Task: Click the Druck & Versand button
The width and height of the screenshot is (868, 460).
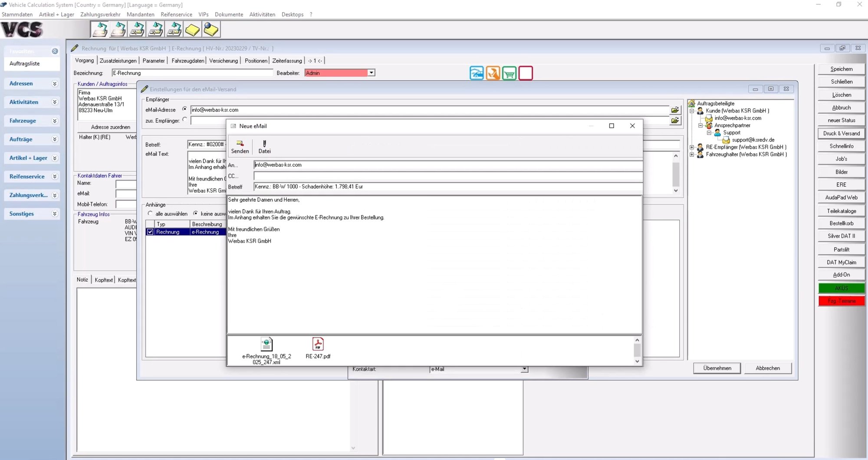Action: coord(842,133)
